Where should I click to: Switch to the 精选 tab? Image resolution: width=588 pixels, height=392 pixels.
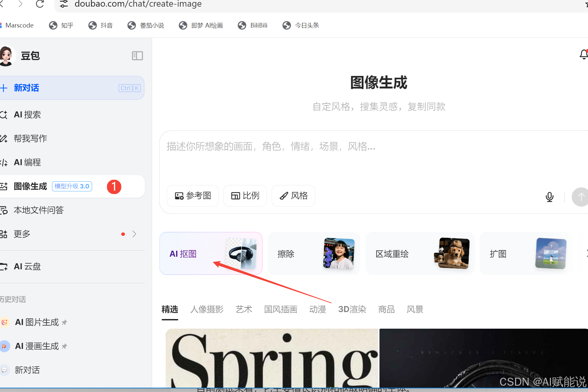170,309
